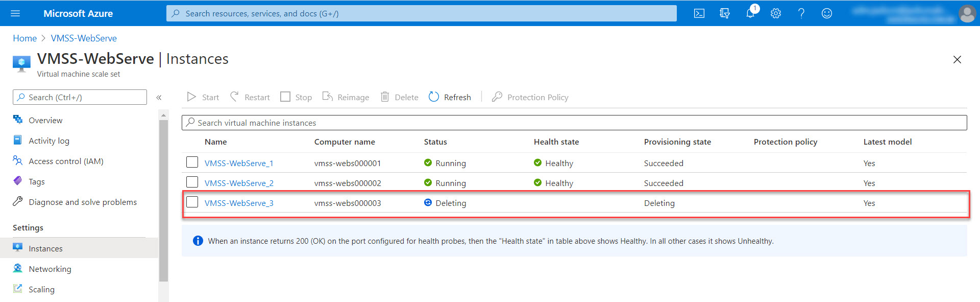Open the Networking menu item

pyautogui.click(x=50, y=269)
